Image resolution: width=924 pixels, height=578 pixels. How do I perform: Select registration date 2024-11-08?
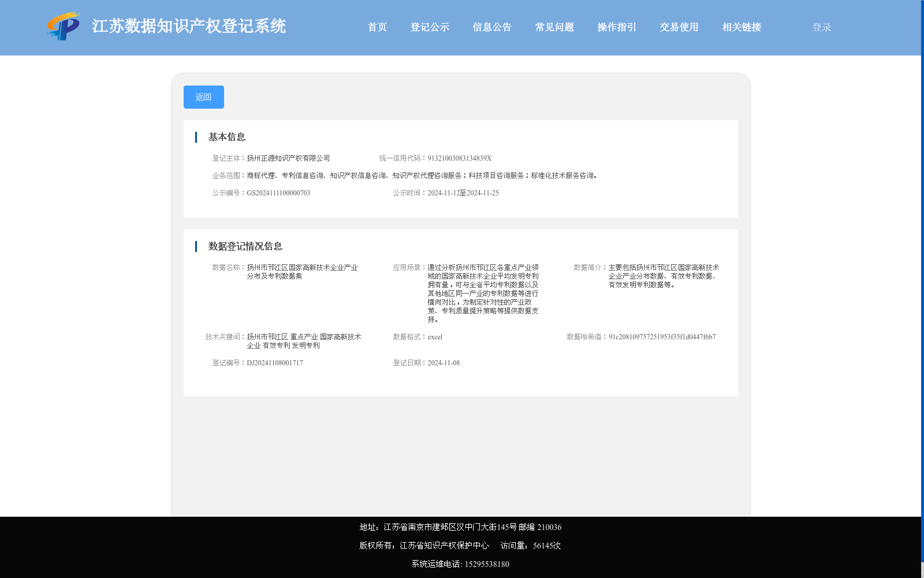(444, 363)
